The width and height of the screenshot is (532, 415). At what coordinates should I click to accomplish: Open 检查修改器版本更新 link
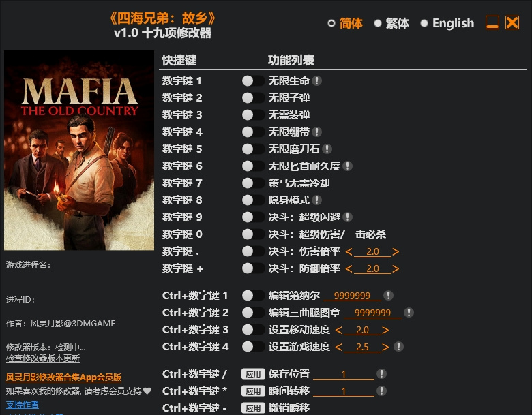pos(43,358)
